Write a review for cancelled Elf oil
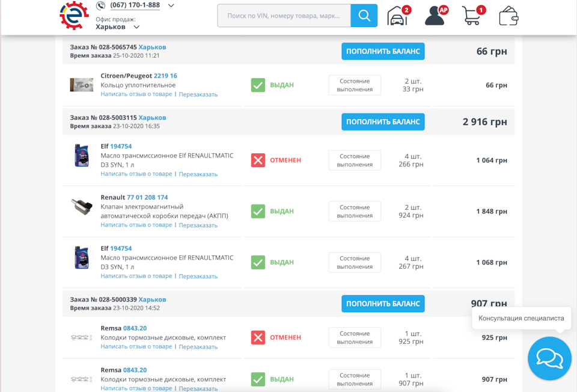The height and width of the screenshot is (392, 577). pyautogui.click(x=136, y=174)
